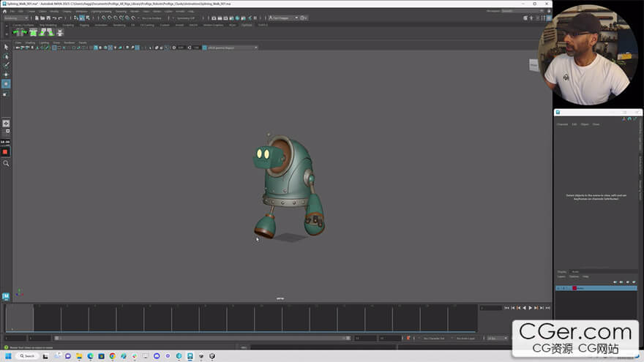The width and height of the screenshot is (644, 362).
Task: Toggle select by hierarchy mode
Action: pos(75,18)
